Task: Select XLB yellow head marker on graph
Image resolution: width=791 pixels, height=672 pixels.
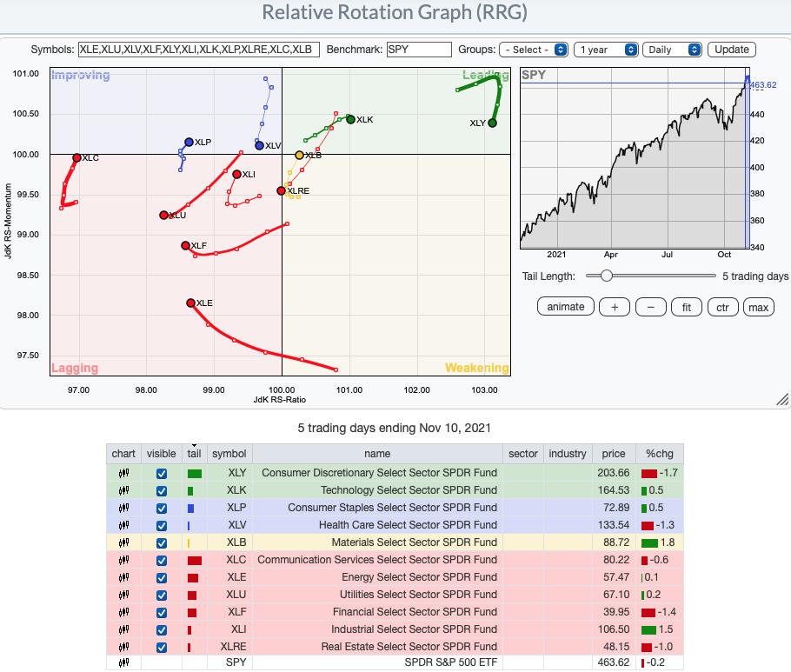Action: point(299,155)
